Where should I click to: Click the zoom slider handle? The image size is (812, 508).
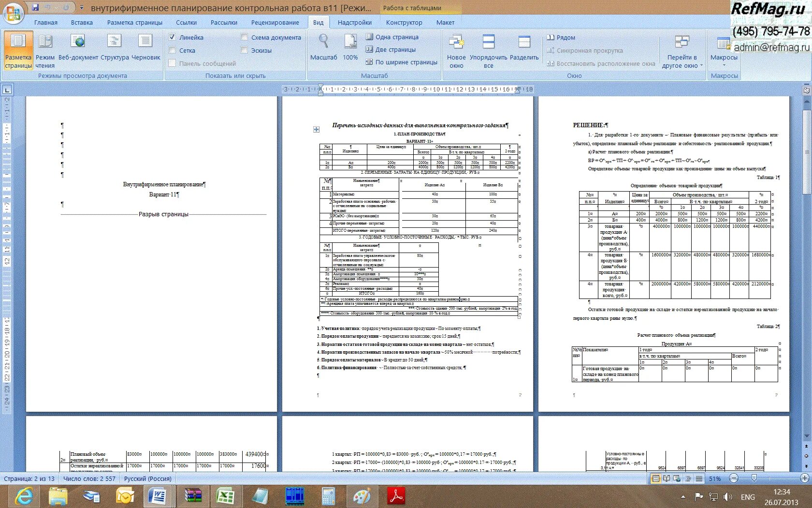754,478
